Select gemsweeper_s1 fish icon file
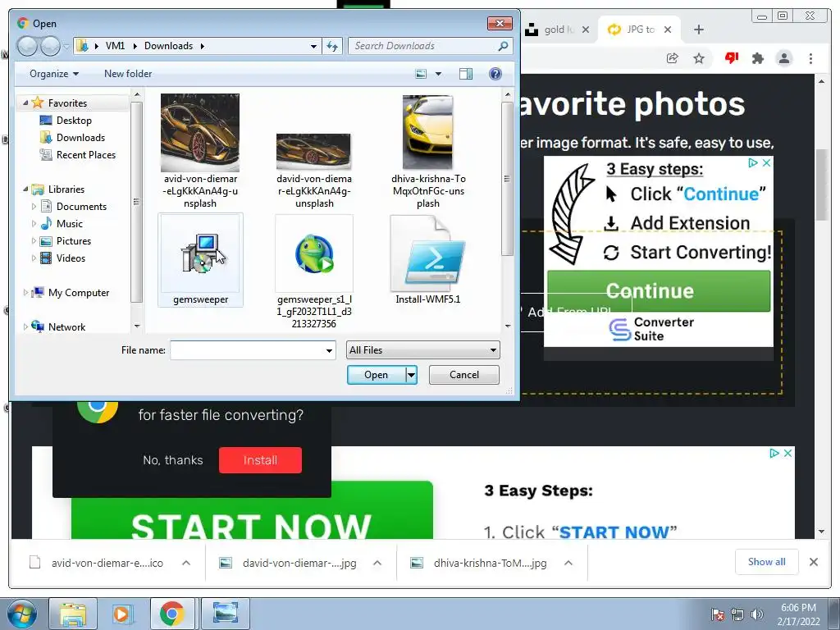Screen dimensions: 840x630 tap(314, 253)
